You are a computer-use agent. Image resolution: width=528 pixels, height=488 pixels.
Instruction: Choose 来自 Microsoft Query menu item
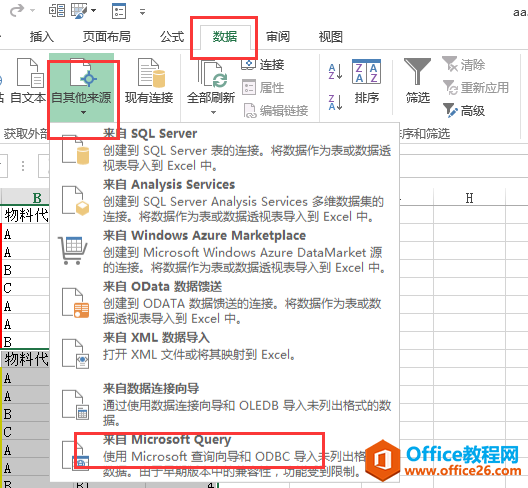point(225,455)
